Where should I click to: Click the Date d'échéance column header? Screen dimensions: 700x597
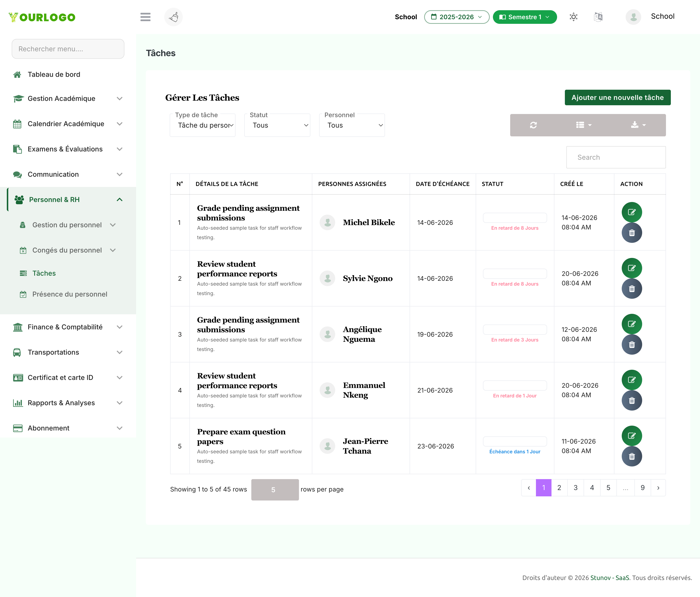443,184
